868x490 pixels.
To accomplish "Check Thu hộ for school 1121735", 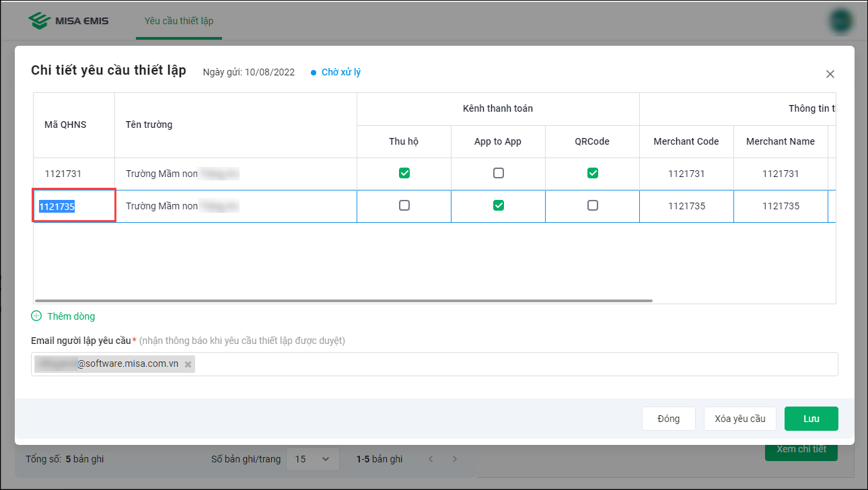I will point(404,205).
